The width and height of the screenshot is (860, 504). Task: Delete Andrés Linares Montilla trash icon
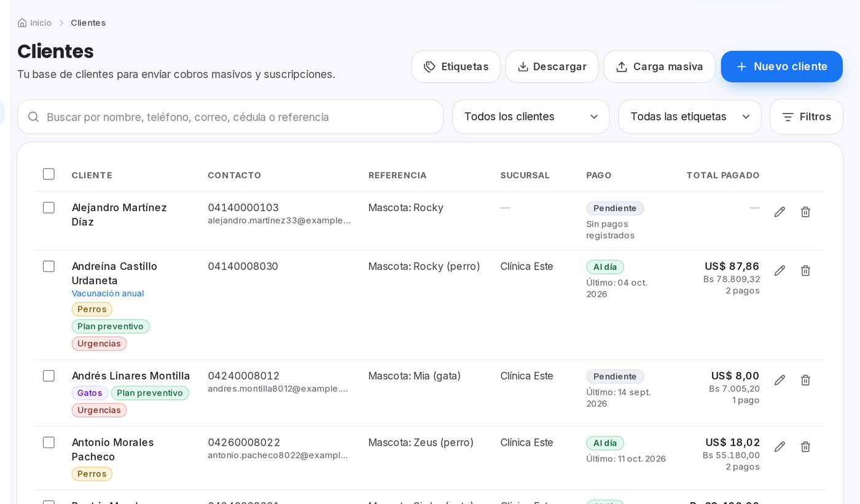coord(805,380)
